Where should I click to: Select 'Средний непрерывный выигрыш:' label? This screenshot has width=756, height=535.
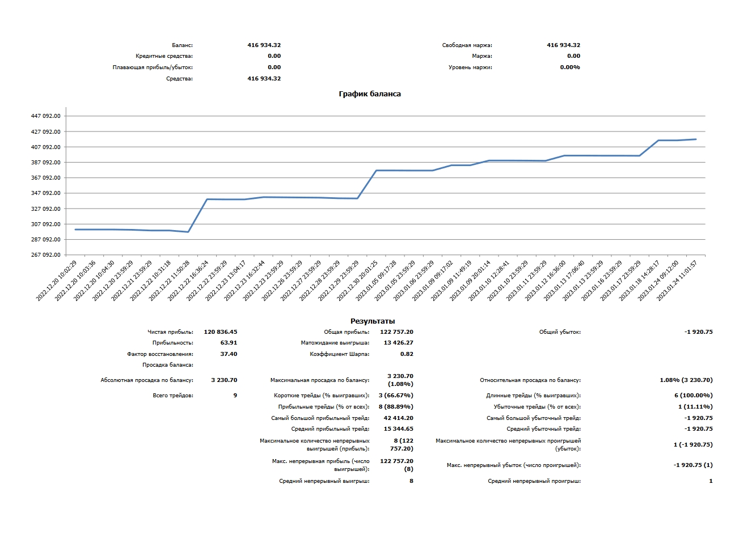324,481
